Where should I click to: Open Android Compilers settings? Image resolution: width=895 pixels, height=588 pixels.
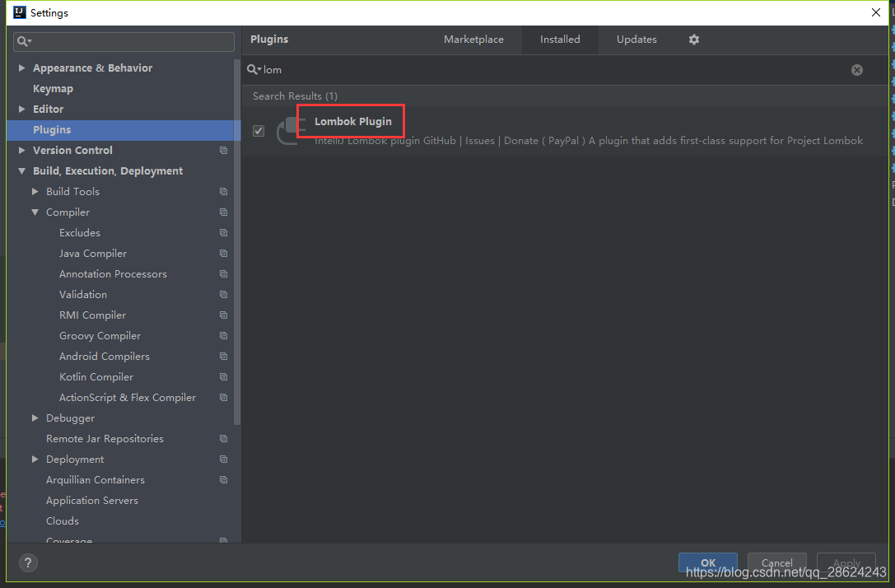point(105,356)
